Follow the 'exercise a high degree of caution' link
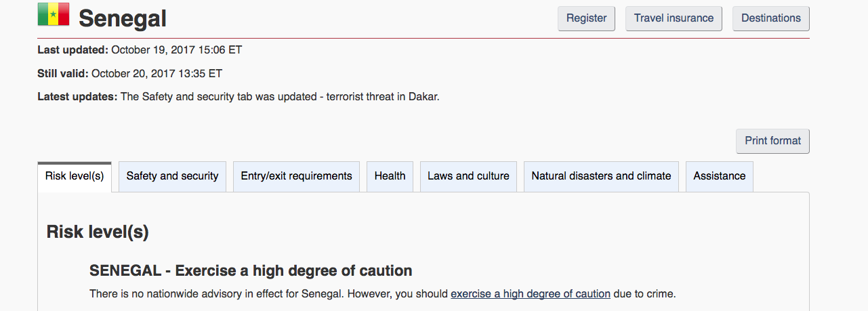The height and width of the screenshot is (311, 868). 531,294
